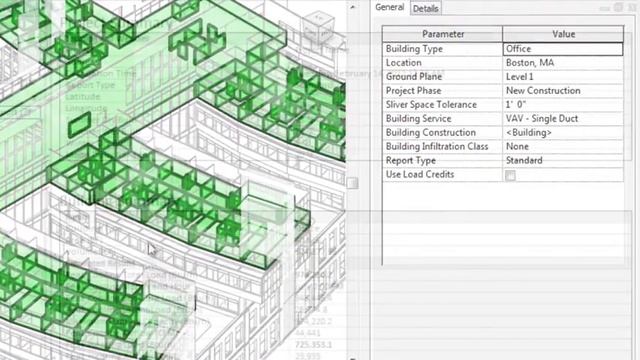Switch to the General tab
This screenshot has height=360, width=640.
(x=389, y=7)
